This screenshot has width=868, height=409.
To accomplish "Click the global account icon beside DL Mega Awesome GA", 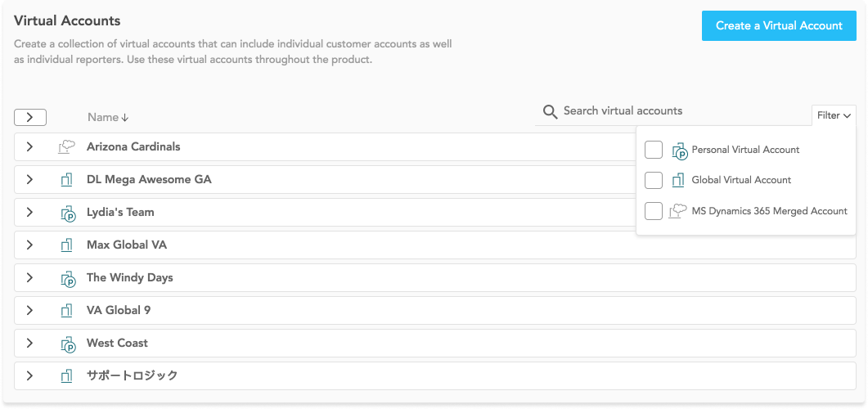I will tap(66, 179).
